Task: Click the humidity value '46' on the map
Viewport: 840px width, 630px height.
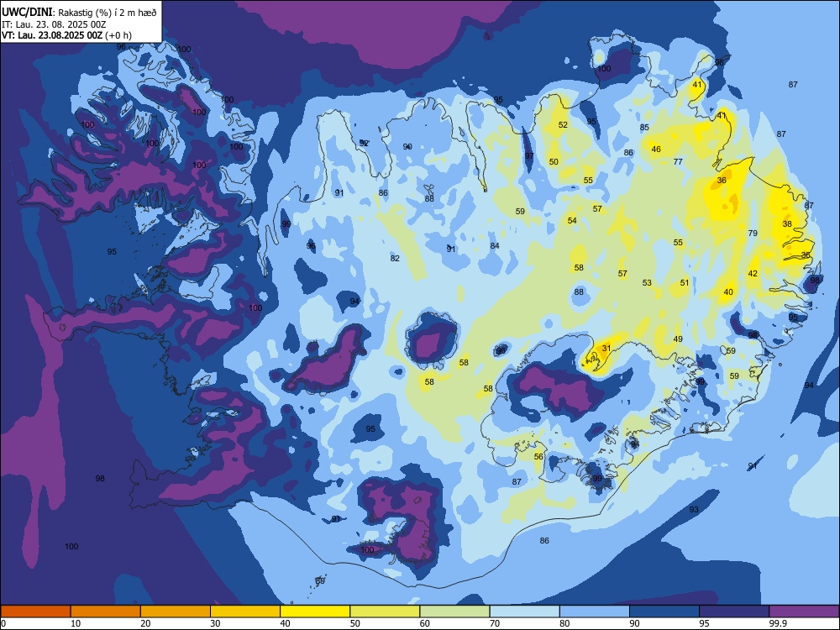Action: (x=656, y=150)
